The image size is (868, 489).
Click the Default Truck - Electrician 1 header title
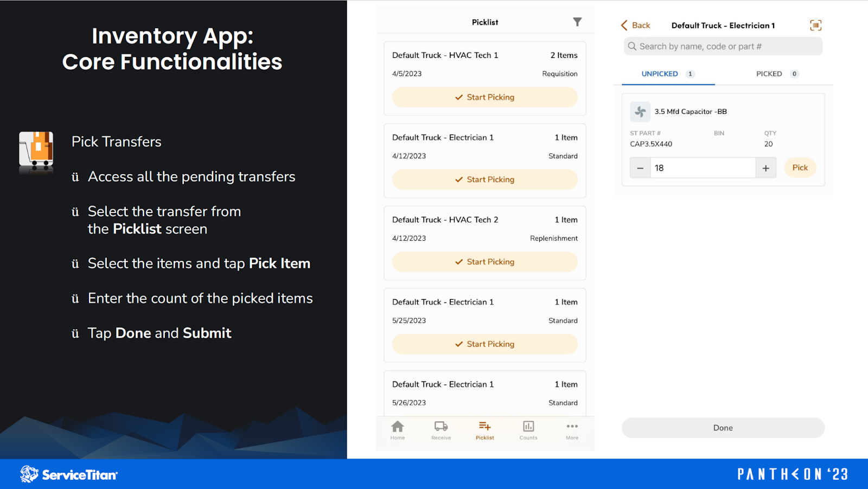(x=723, y=25)
